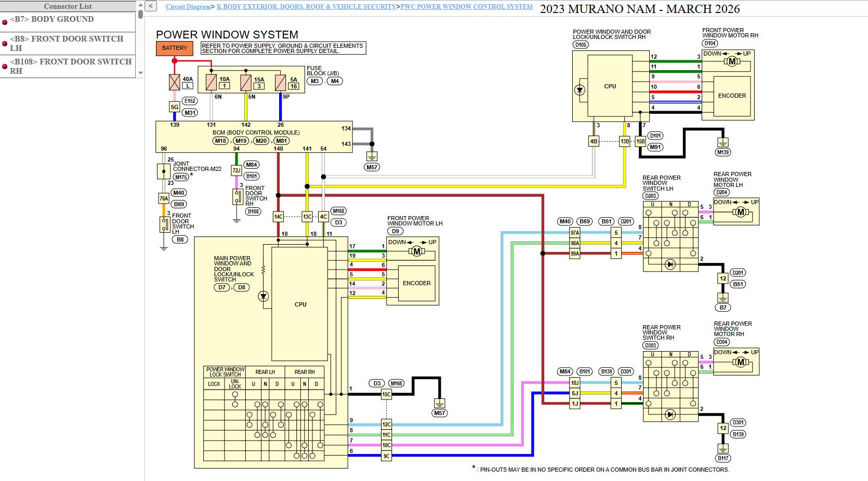Click the diode symbol in rear switch LH D203
The width and height of the screenshot is (868, 481).
(670, 264)
